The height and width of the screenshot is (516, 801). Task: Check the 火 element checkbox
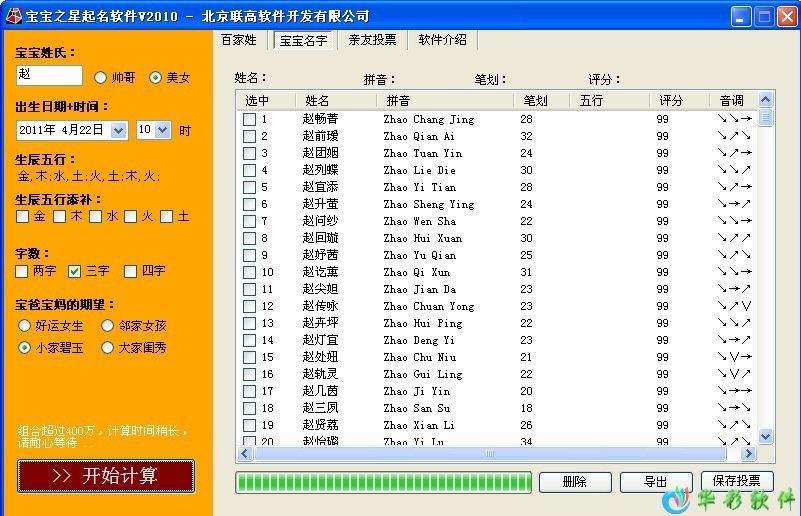point(131,217)
